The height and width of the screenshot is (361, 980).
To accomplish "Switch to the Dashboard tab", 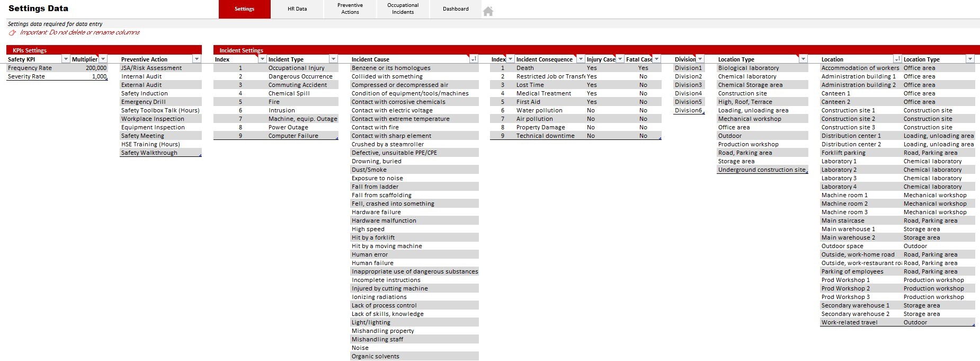I will pos(456,9).
